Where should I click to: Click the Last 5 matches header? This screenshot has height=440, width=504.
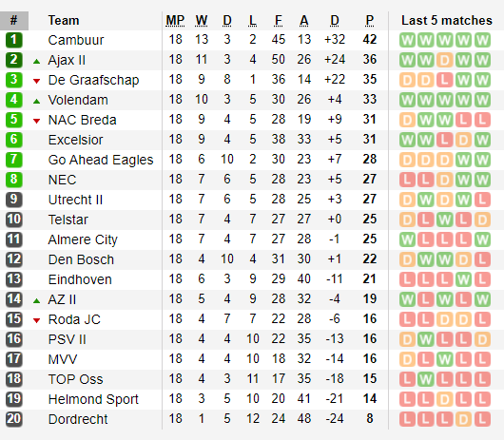point(447,21)
